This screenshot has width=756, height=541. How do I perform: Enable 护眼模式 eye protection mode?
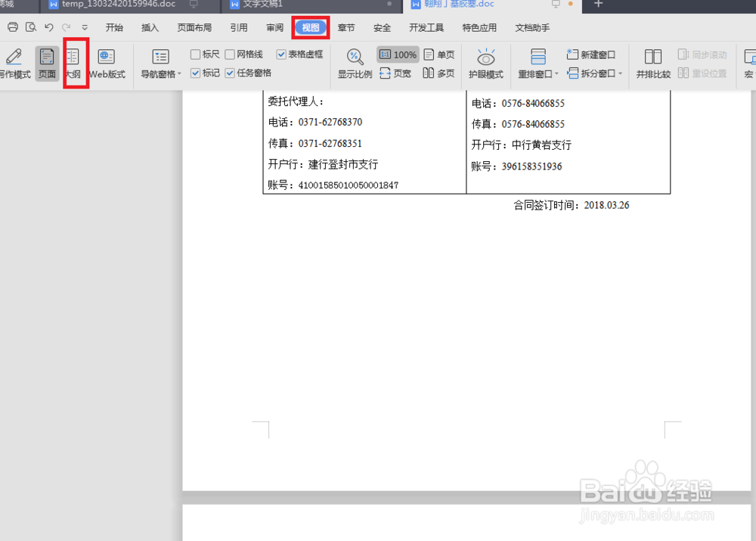pos(485,64)
